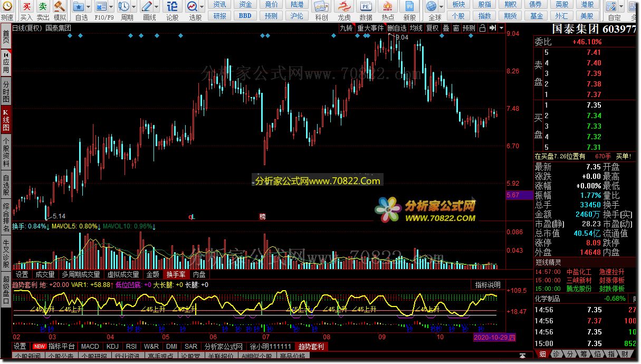641x364 pixels.
Task: Open the 模拟 gavel trading icon
Action: point(60,7)
